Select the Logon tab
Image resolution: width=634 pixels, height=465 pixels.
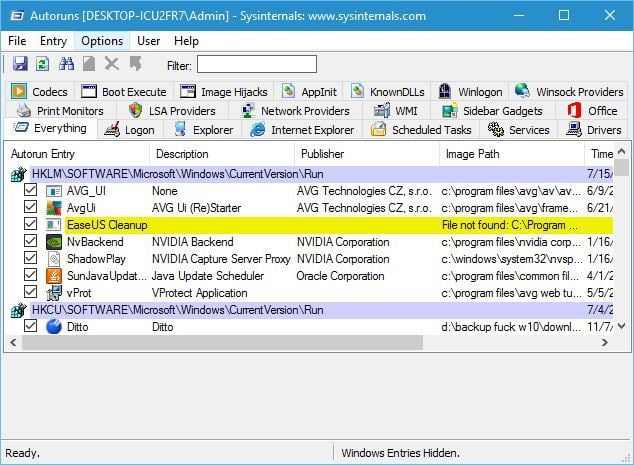[129, 130]
